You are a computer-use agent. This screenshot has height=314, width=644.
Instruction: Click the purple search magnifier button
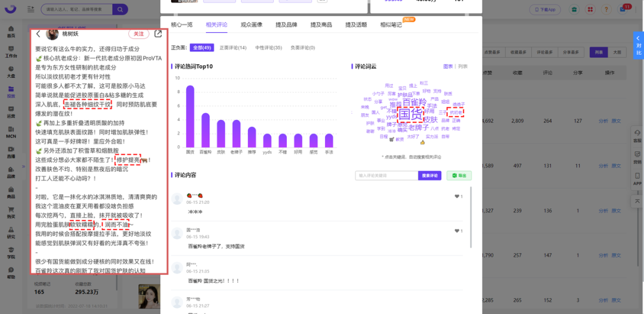point(120,9)
